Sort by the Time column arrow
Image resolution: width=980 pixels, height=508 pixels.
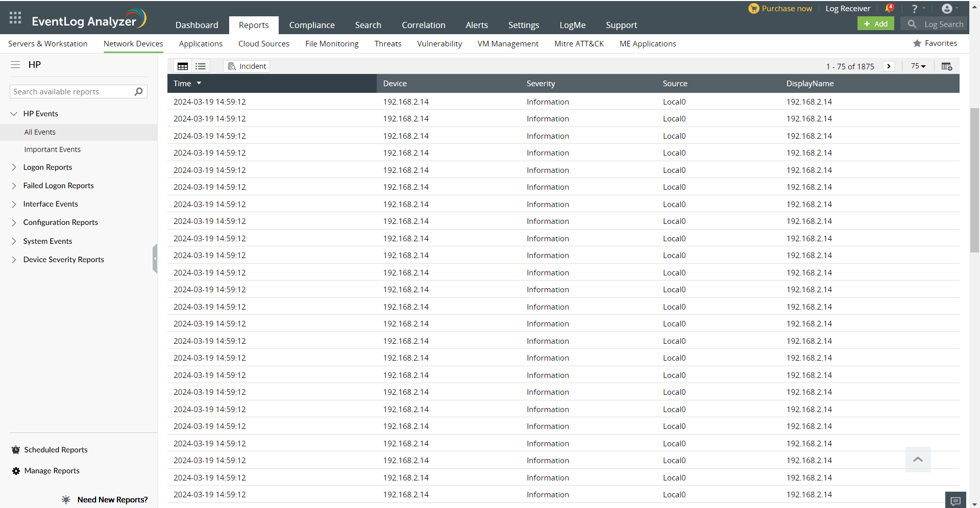[x=199, y=83]
